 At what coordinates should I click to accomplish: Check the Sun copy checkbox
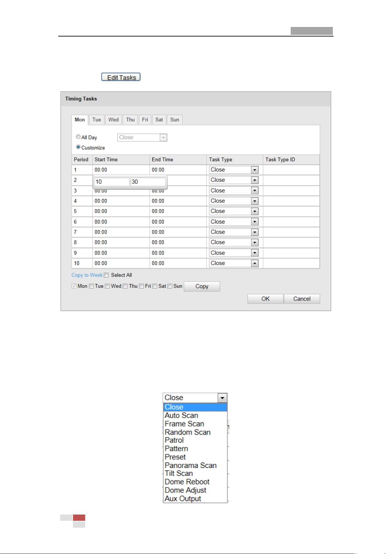pos(170,286)
